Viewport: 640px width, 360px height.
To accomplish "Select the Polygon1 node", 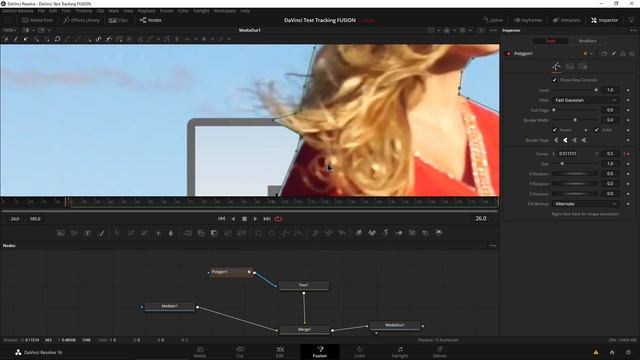I will 231,272.
